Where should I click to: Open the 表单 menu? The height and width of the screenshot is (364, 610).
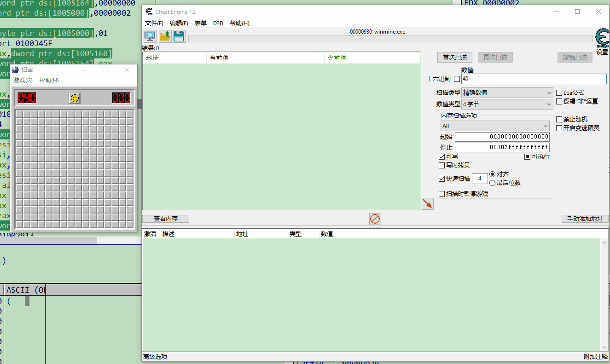click(201, 23)
